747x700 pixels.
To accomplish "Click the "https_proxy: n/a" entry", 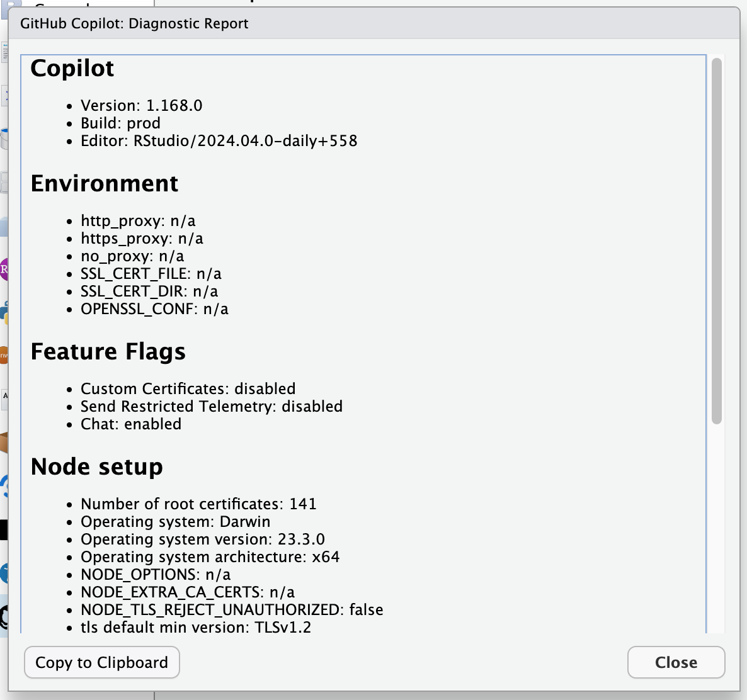I will click(142, 239).
